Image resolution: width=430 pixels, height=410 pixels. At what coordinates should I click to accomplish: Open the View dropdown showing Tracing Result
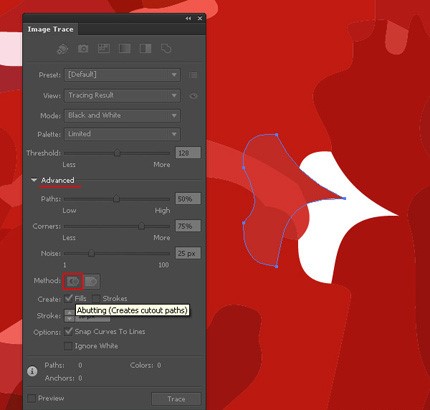coord(122,96)
